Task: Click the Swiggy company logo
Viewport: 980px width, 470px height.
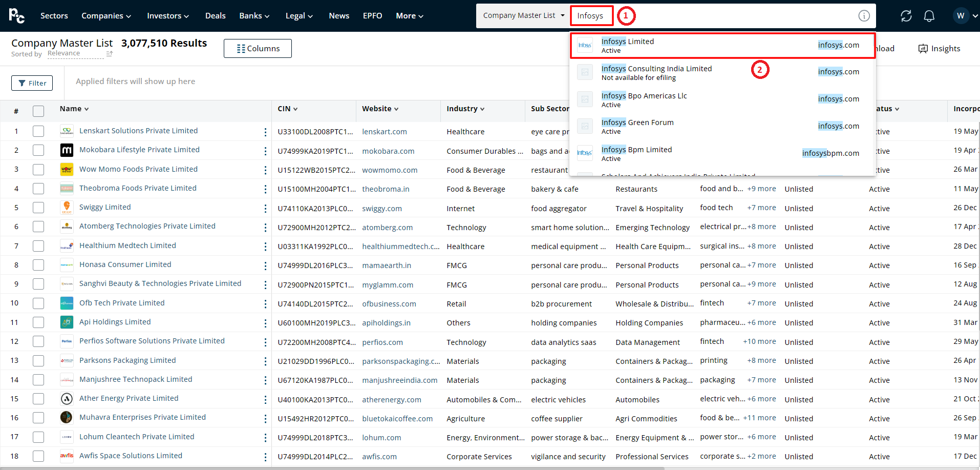Action: [x=67, y=207]
